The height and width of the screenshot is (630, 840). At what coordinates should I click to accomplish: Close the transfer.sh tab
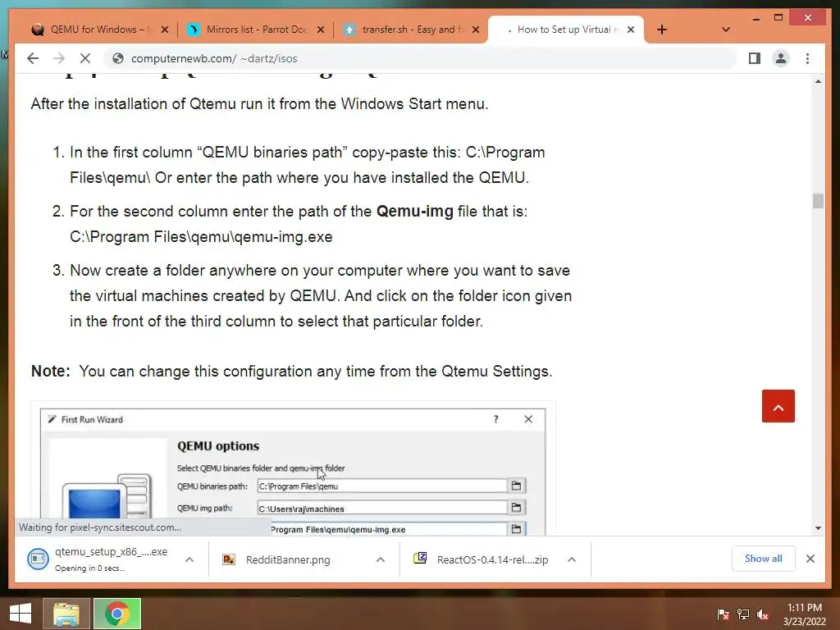pyautogui.click(x=476, y=30)
